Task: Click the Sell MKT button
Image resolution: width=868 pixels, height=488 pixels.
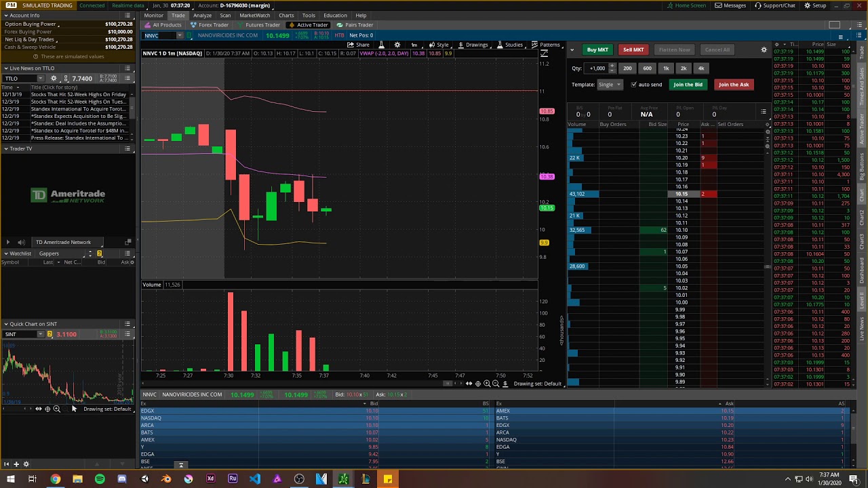Action: [x=633, y=49]
